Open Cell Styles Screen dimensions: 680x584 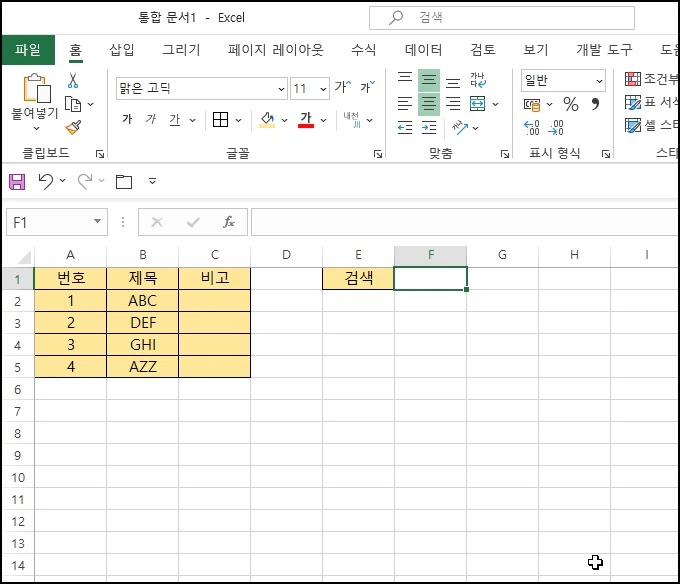coord(651,126)
